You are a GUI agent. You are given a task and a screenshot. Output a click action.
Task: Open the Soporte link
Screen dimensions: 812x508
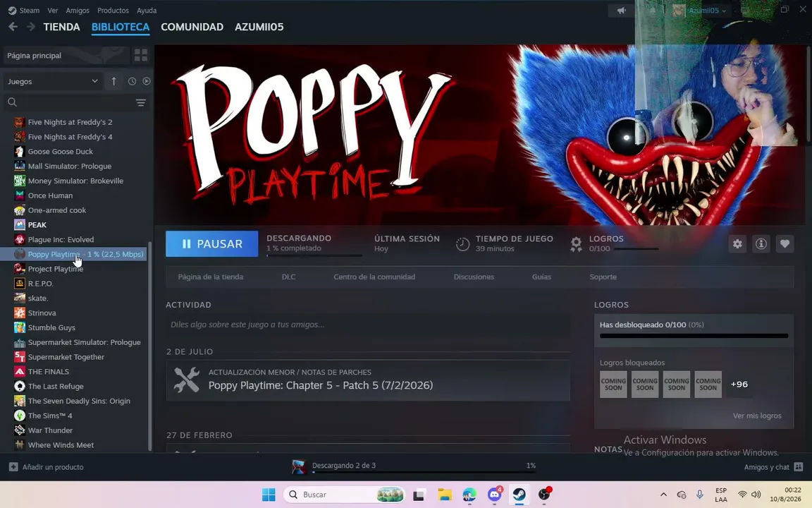tap(603, 277)
